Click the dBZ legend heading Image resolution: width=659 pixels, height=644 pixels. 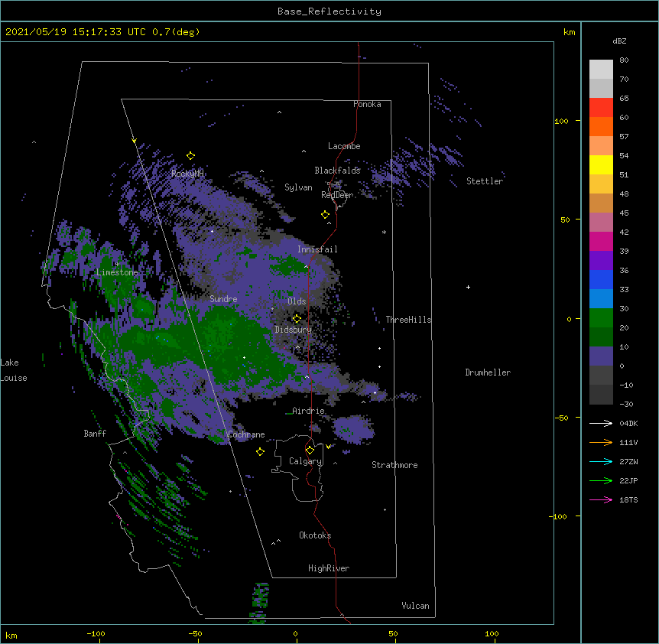pyautogui.click(x=619, y=41)
